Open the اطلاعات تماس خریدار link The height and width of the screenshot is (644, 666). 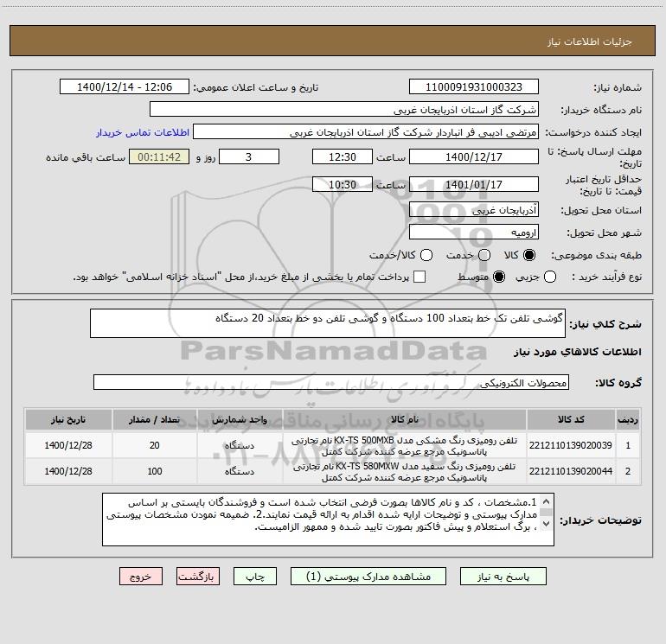pyautogui.click(x=143, y=132)
